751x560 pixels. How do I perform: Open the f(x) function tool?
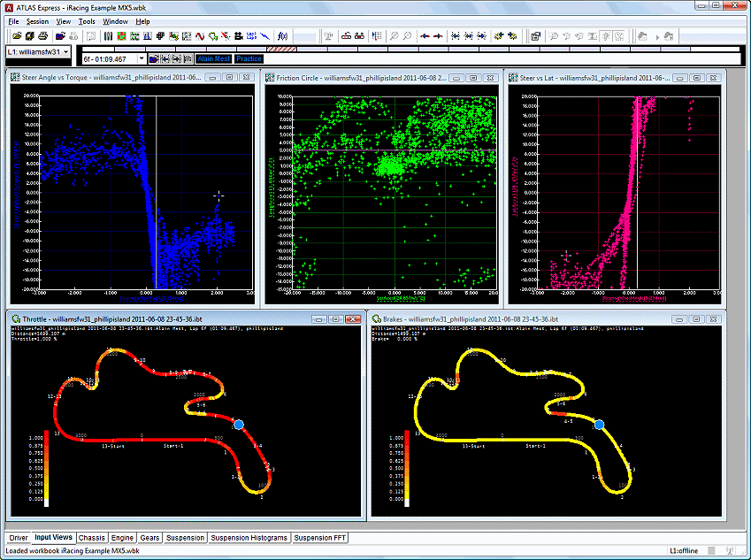283,36
